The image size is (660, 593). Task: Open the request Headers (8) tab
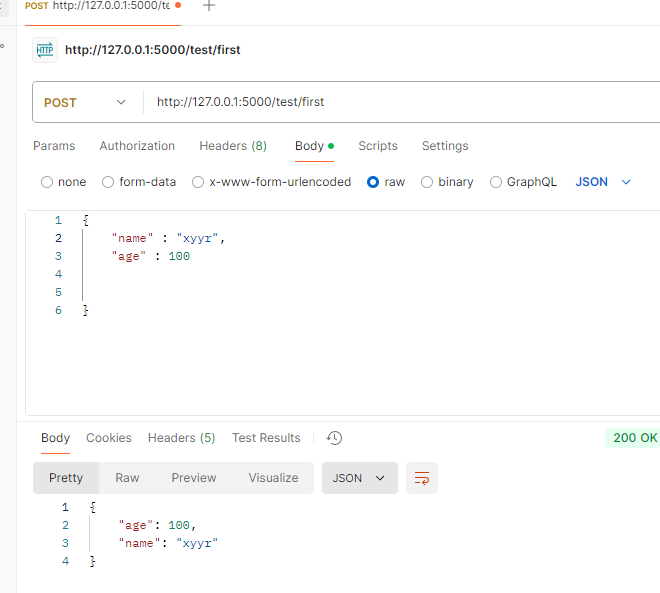pyautogui.click(x=233, y=146)
